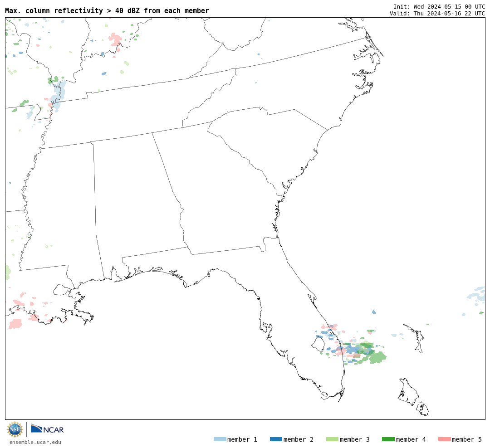Screen dimensions: 490x448
Task: Click the 'member 1' legend label
Action: click(x=242, y=439)
